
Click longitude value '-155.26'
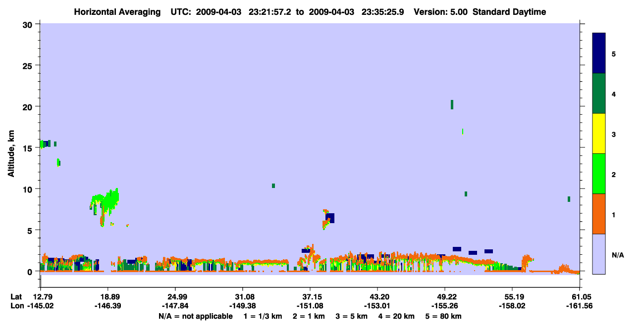[445, 306]
